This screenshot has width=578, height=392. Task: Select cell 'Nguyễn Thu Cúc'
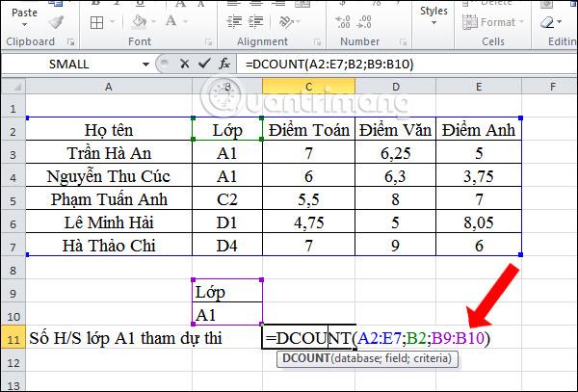(109, 175)
